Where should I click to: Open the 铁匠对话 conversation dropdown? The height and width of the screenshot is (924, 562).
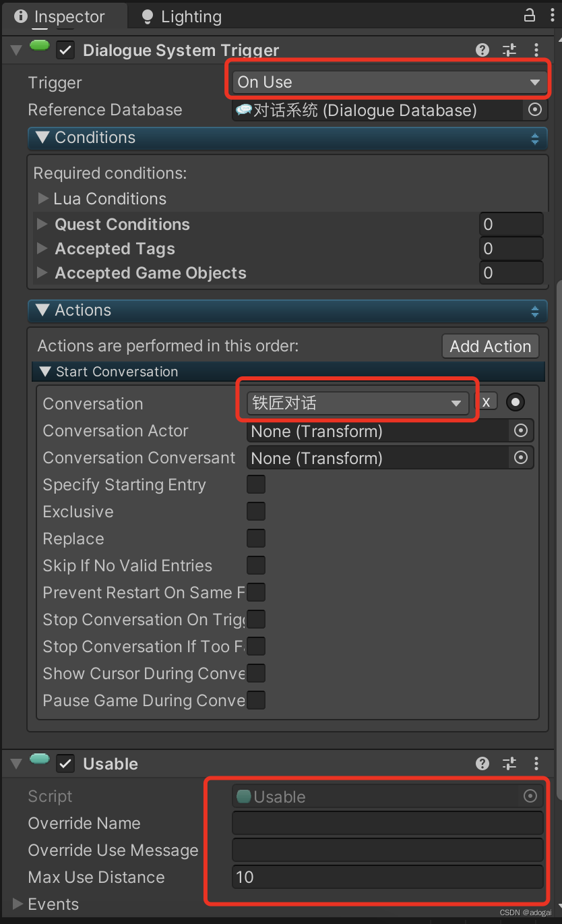pos(357,401)
